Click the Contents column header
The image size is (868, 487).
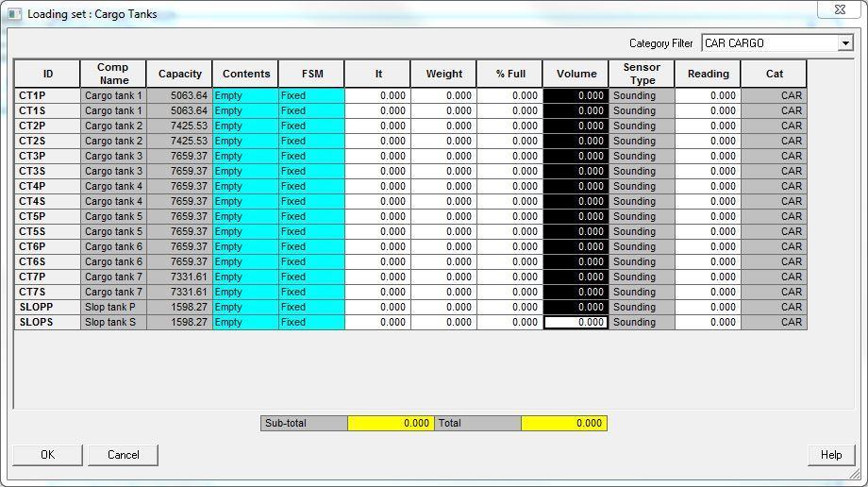[x=246, y=74]
